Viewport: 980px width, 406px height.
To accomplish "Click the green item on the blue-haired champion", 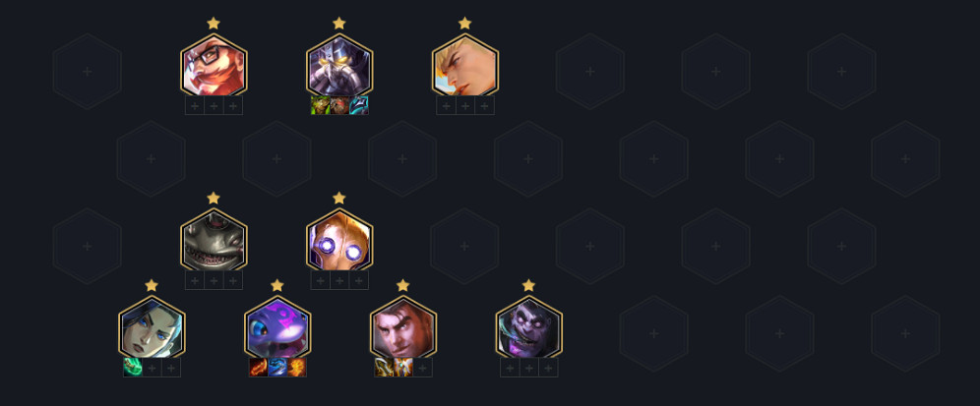I will click(133, 368).
